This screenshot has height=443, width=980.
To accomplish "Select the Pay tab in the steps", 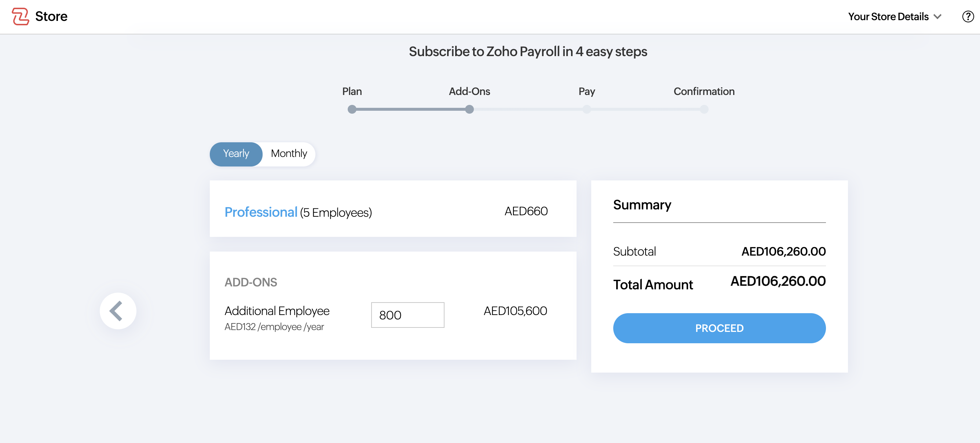I will [x=586, y=91].
